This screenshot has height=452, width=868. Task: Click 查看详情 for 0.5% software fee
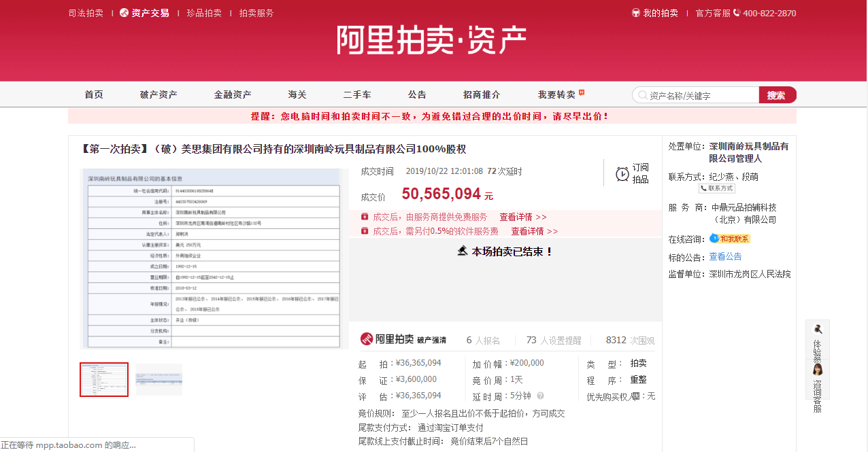coord(535,231)
